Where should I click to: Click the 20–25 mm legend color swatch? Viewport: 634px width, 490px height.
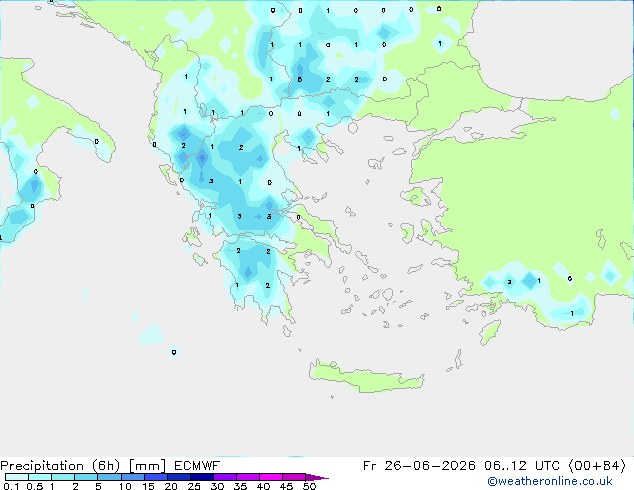tap(179, 477)
